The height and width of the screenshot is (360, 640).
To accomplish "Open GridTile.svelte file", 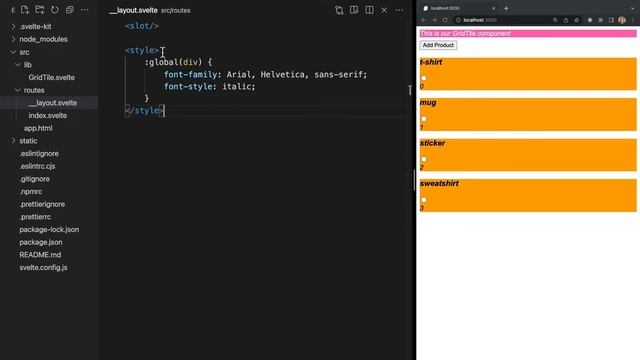I will point(51,77).
